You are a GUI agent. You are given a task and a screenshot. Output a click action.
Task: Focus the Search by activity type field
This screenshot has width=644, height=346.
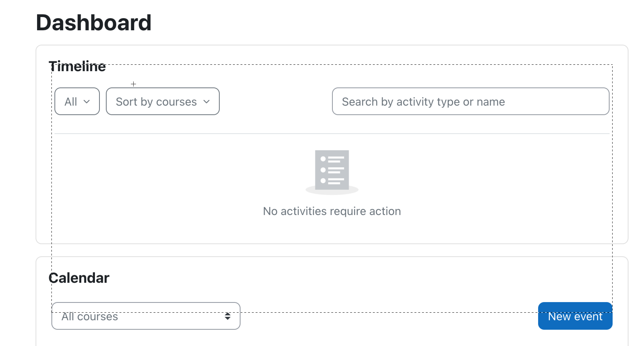coord(471,101)
